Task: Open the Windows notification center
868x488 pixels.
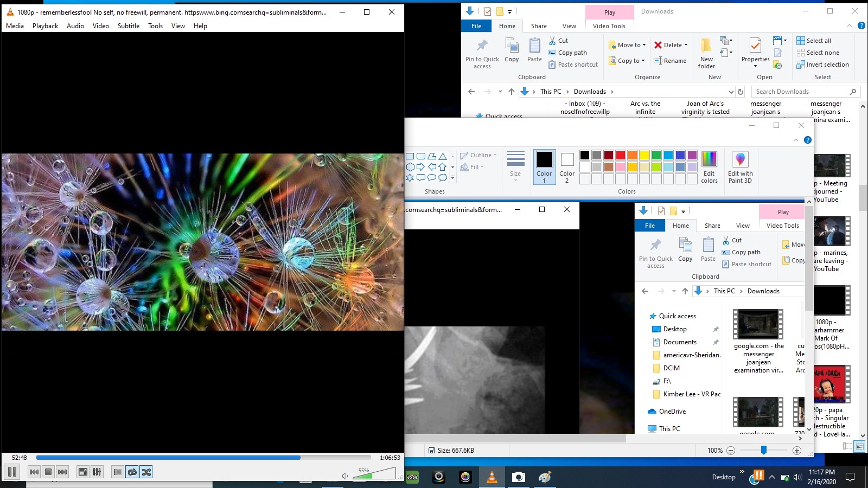Action: click(850, 477)
